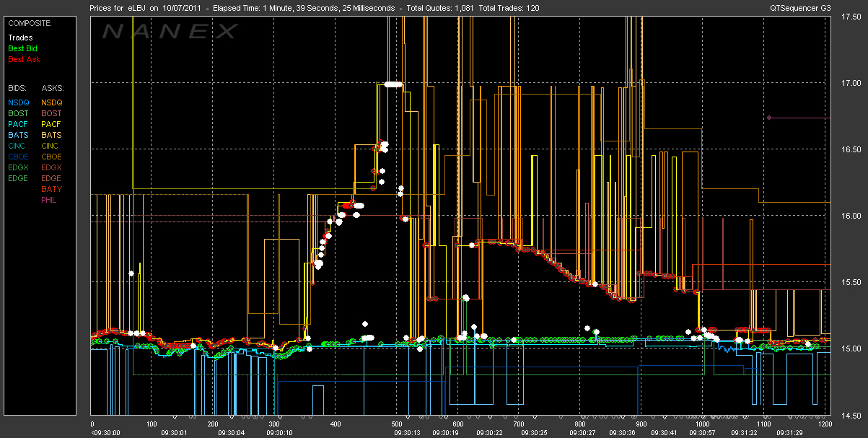Choose BOST in the ASKS legend column
Image resolution: width=868 pixels, height=438 pixels.
(x=52, y=113)
